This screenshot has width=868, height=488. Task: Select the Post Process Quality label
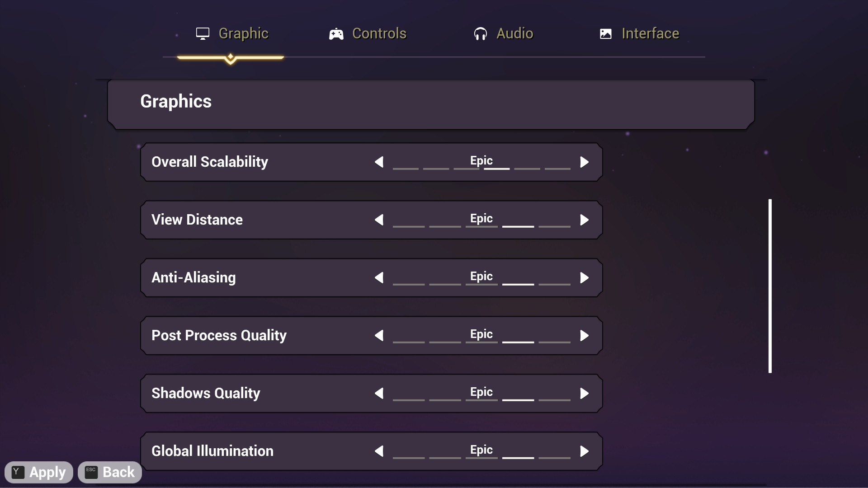click(x=219, y=335)
